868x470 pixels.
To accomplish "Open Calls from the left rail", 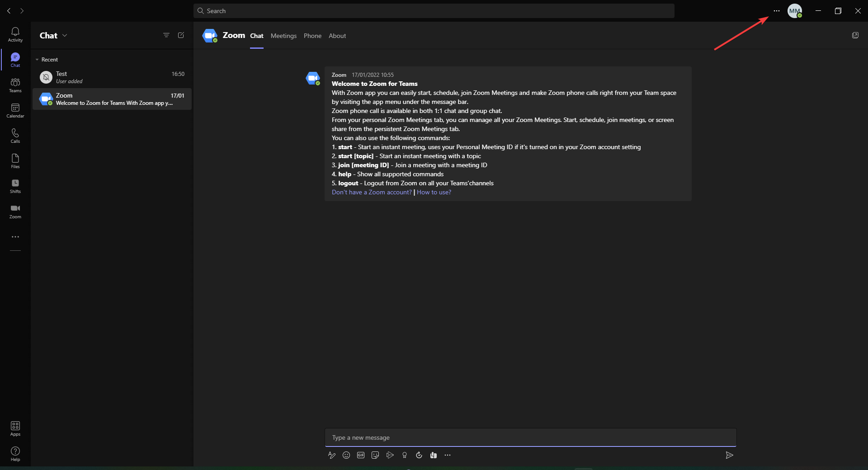I will click(15, 136).
